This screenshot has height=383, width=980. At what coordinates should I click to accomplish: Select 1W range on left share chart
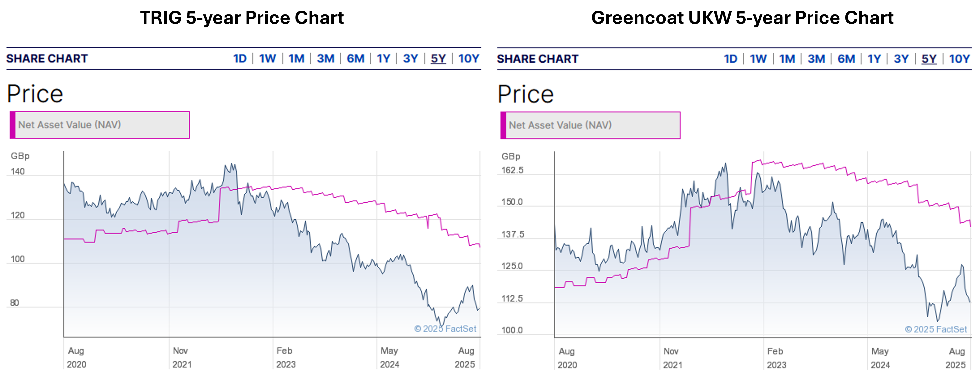(267, 59)
